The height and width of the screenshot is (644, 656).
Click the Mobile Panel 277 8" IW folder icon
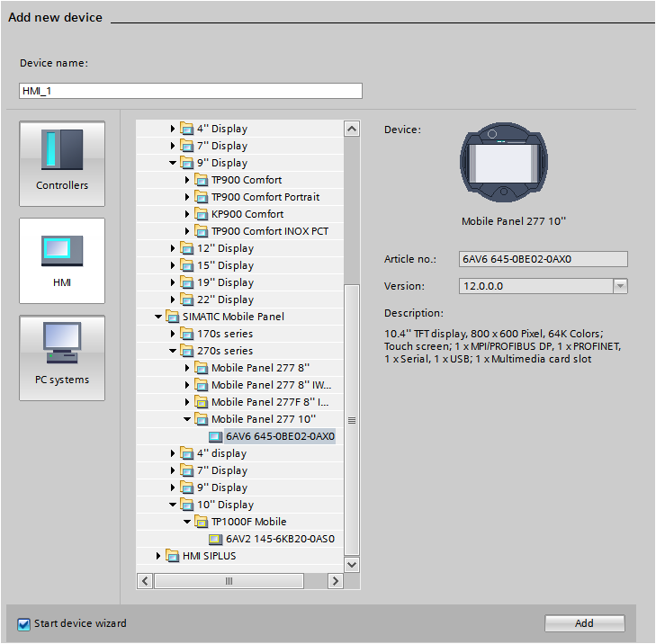tap(202, 385)
